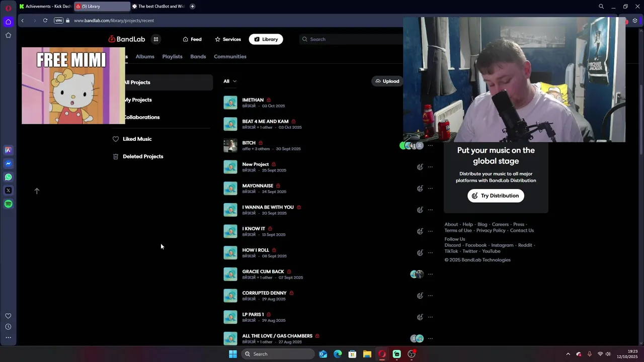Open Opera history clock icon
Screen dimensions: 644x362
(x=8, y=327)
